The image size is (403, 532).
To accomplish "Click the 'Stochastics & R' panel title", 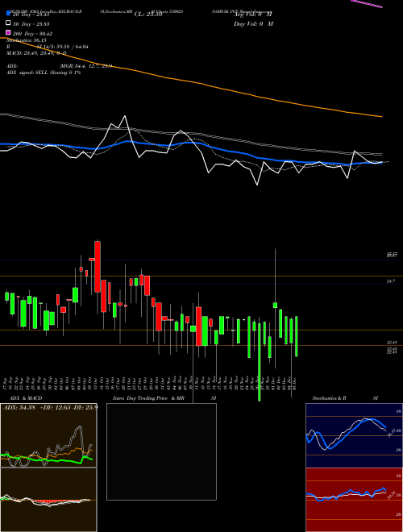I will click(x=330, y=398).
